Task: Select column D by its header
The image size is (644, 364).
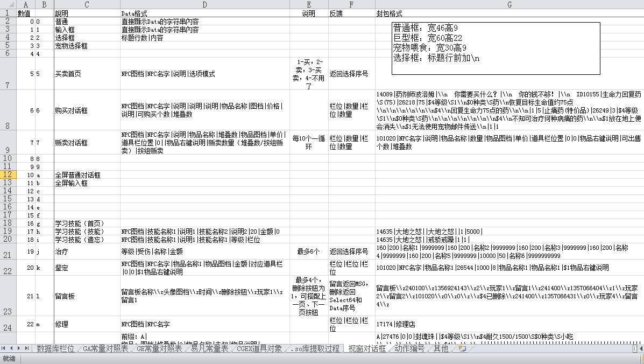Action: click(204, 4)
